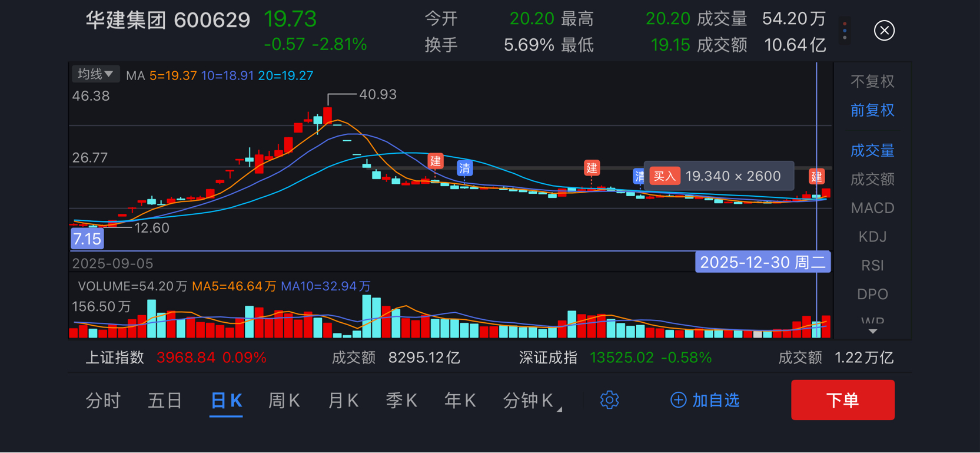Image resolution: width=980 pixels, height=453 pixels.
Task: Click VOLUME=54.20万 label
Action: [132, 286]
